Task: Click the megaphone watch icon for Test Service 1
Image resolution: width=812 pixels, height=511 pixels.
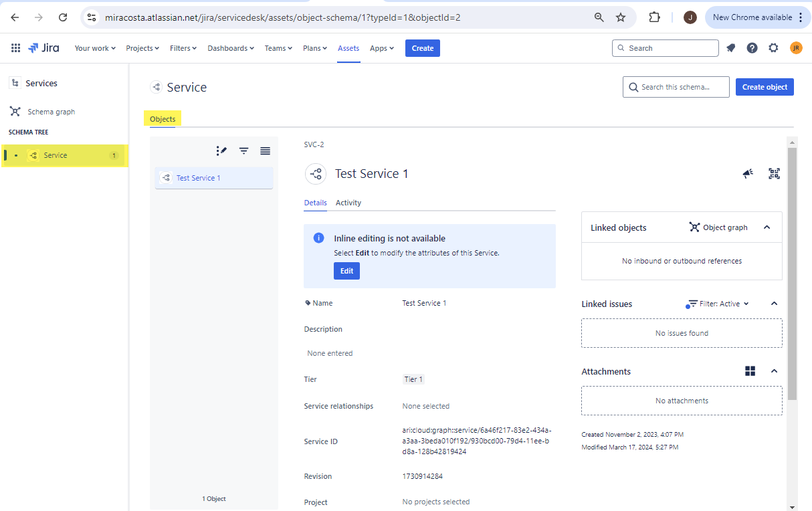Action: coord(748,174)
